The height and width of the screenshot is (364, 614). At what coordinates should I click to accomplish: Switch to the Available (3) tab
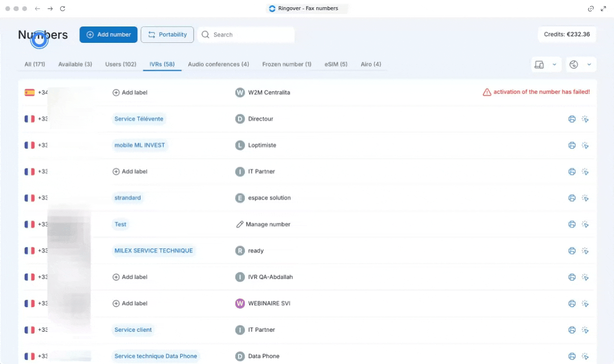click(75, 64)
